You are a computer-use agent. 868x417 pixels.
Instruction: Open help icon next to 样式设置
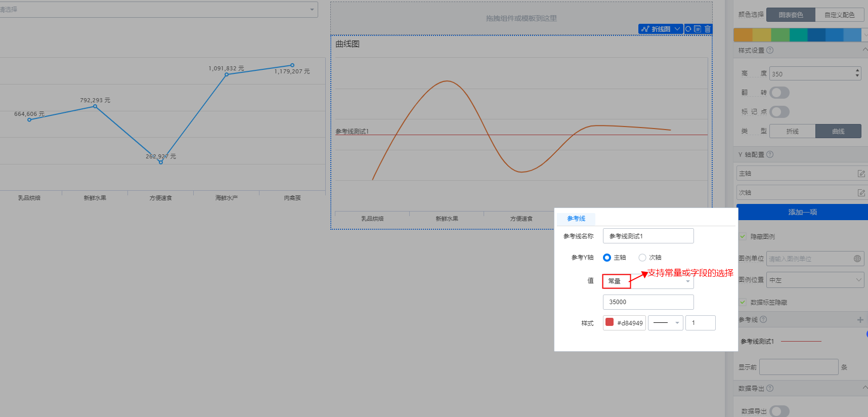770,50
